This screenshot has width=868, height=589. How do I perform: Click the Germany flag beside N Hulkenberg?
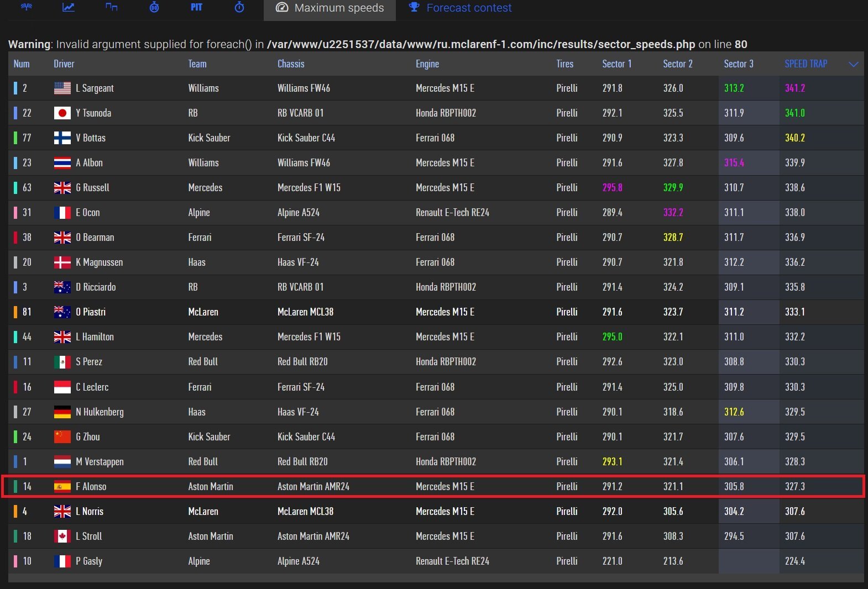tap(62, 412)
